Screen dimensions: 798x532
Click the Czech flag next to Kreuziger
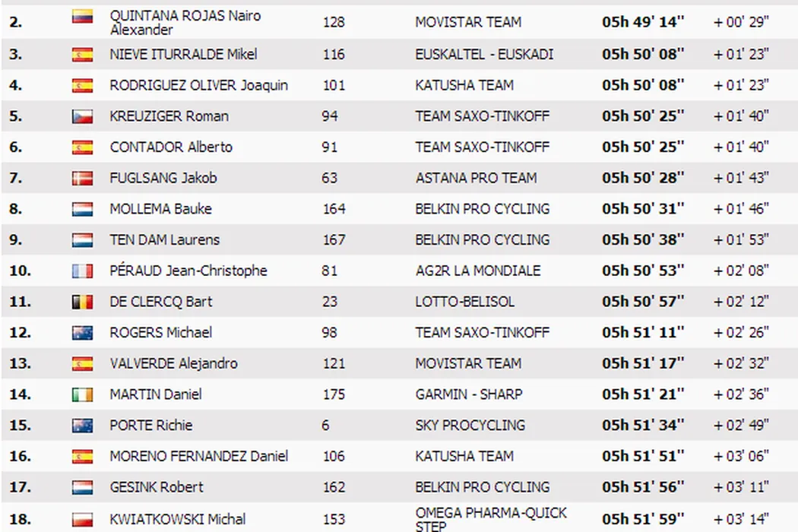(82, 116)
